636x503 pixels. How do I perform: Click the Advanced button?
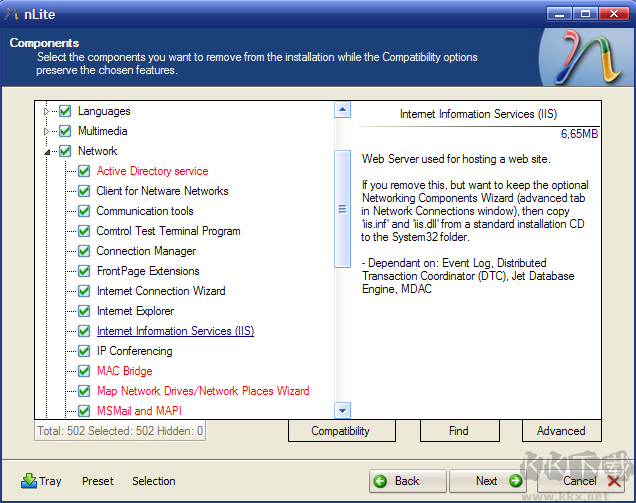tap(561, 431)
